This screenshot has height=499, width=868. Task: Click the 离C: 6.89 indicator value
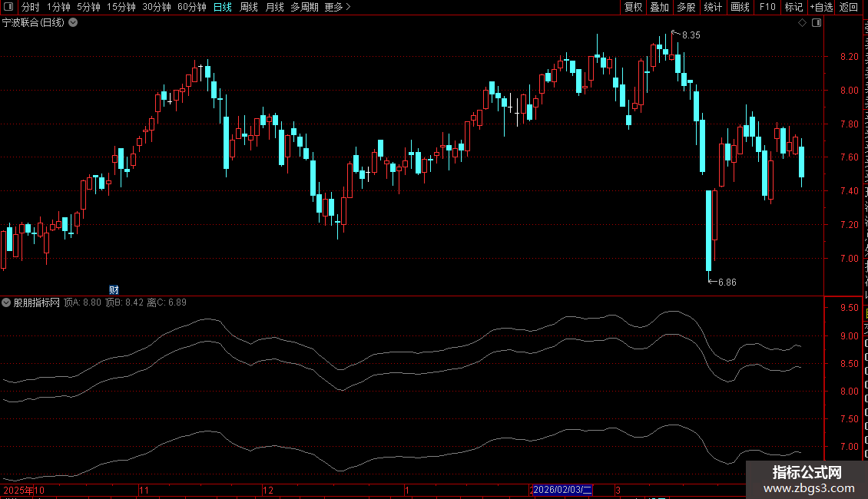tap(167, 302)
